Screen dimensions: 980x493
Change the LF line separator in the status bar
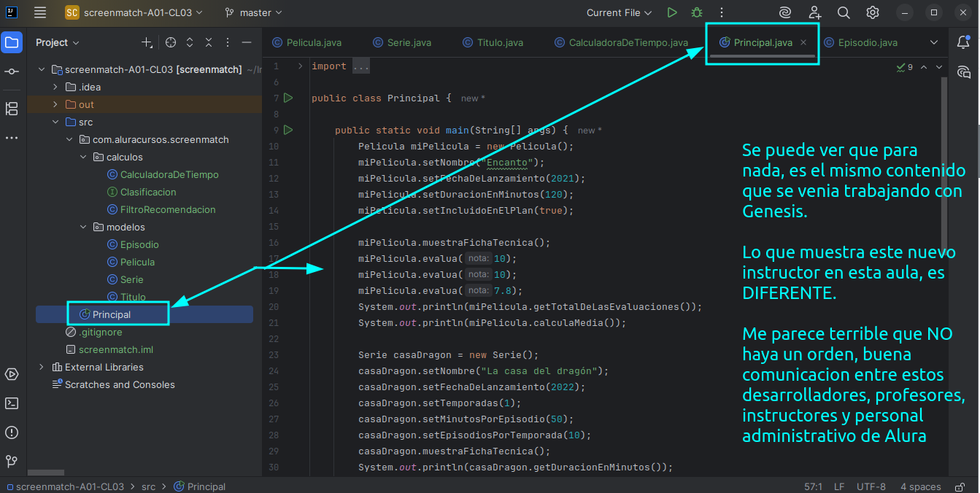tap(840, 486)
